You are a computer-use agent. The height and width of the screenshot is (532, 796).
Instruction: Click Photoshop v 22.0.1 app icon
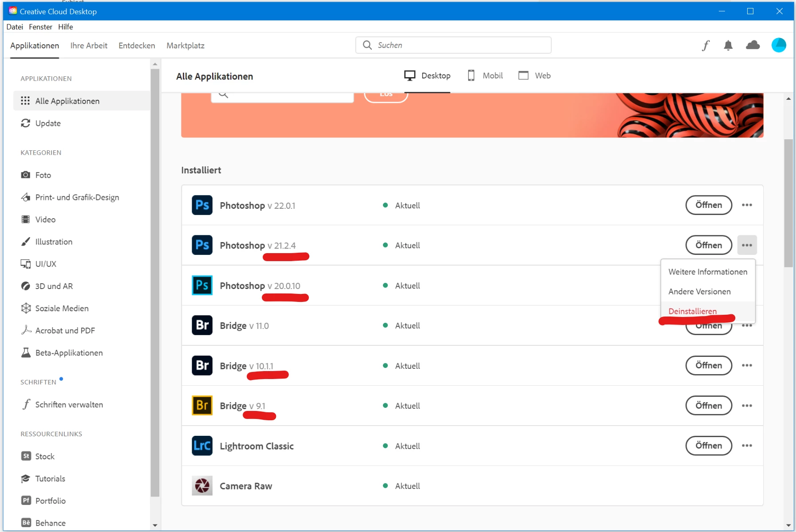202,205
